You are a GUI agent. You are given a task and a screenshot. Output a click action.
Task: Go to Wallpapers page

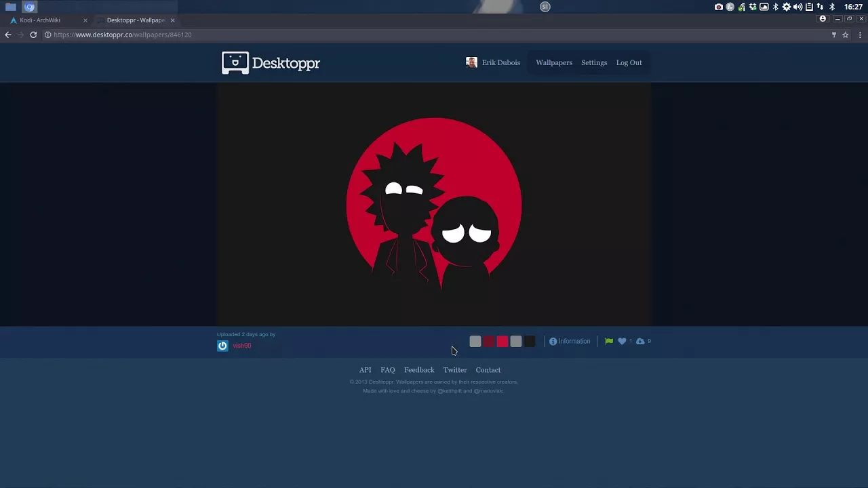[554, 62]
